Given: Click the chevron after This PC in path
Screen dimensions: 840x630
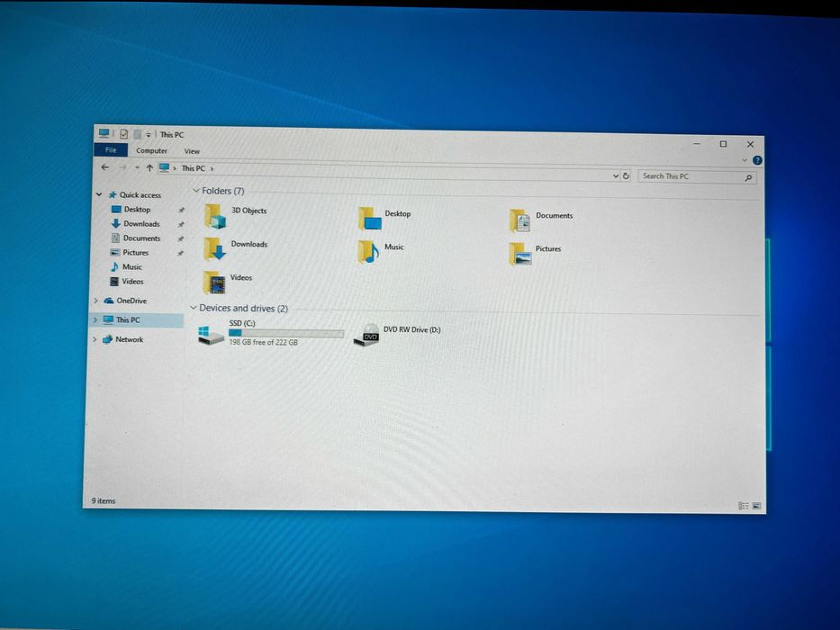Looking at the screenshot, I should [212, 169].
